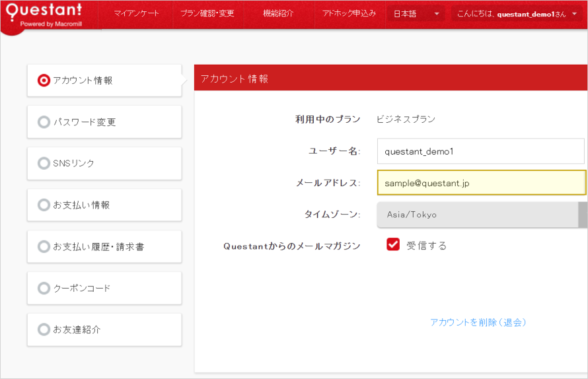The width and height of the screenshot is (588, 379).
Task: Open プラン確認・変更 menu item
Action: pyautogui.click(x=207, y=14)
